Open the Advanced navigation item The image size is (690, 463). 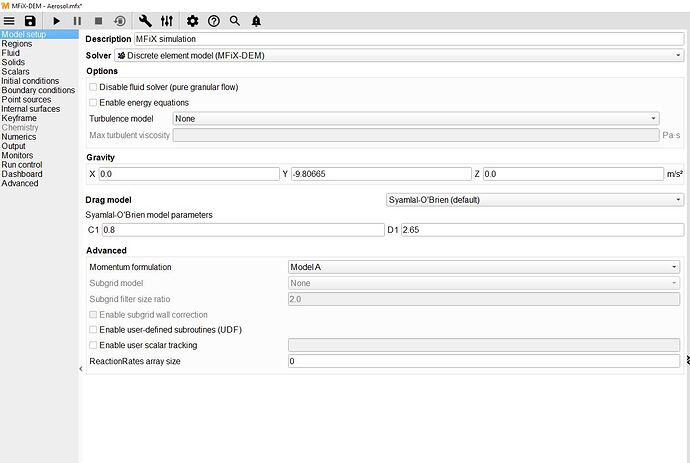[x=20, y=183]
